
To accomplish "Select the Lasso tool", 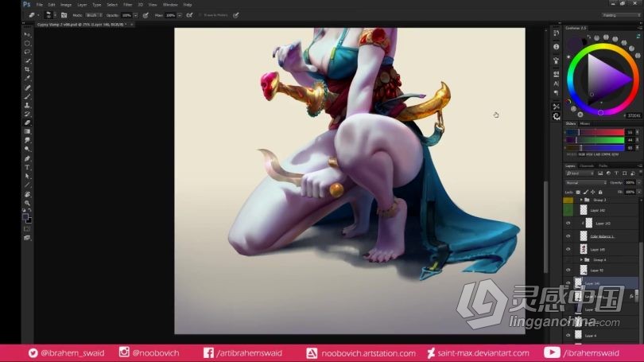I will (27, 52).
